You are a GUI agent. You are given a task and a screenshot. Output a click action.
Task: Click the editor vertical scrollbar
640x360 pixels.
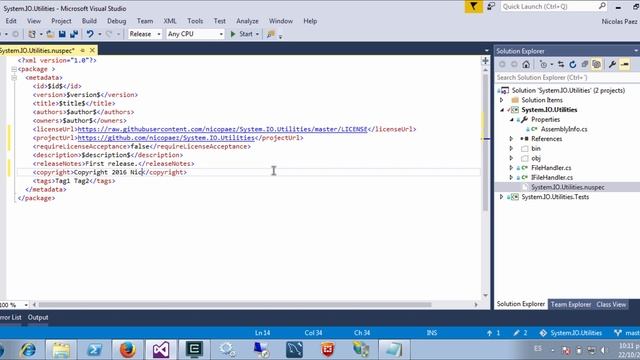(x=485, y=142)
